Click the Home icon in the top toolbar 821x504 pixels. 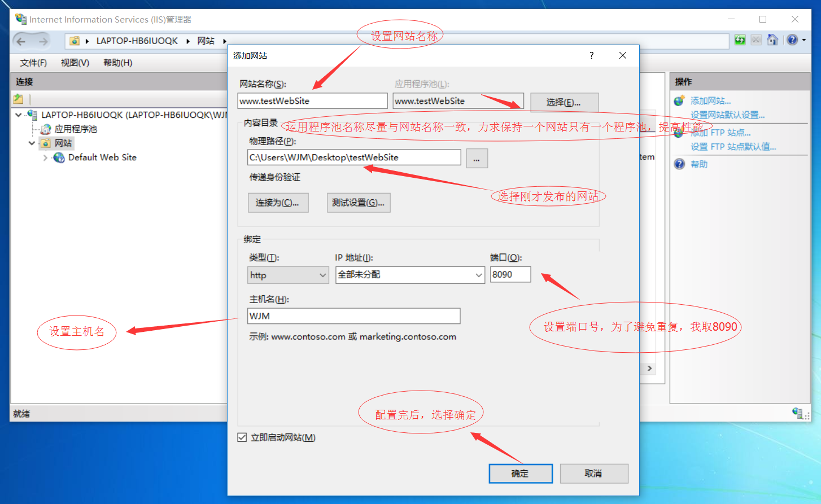pos(772,40)
